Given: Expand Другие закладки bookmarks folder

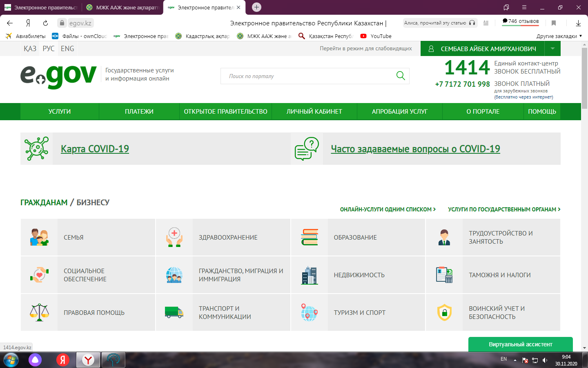Looking at the screenshot, I should pyautogui.click(x=559, y=36).
